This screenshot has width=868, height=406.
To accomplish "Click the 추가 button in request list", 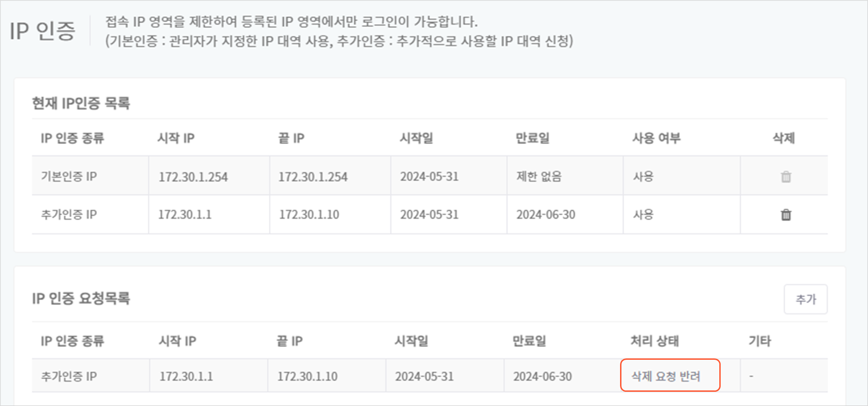I will coord(806,299).
